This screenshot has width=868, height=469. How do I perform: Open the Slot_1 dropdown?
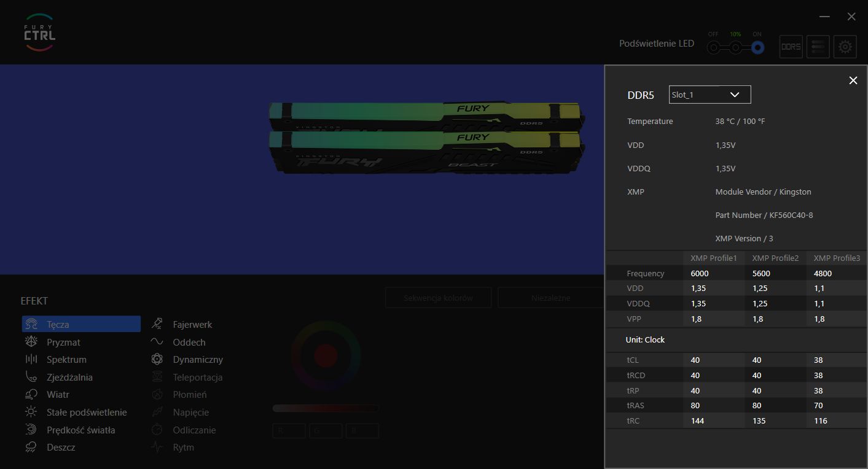click(710, 95)
